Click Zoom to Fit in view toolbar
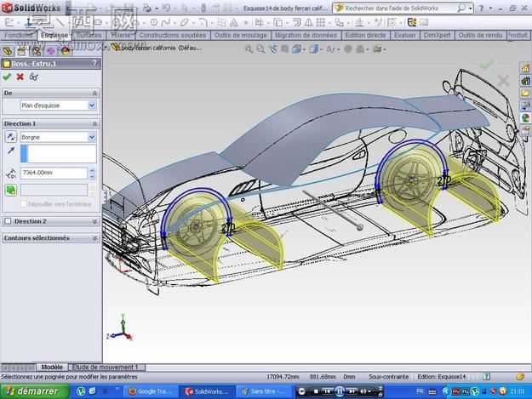The image size is (532, 399). (249, 49)
